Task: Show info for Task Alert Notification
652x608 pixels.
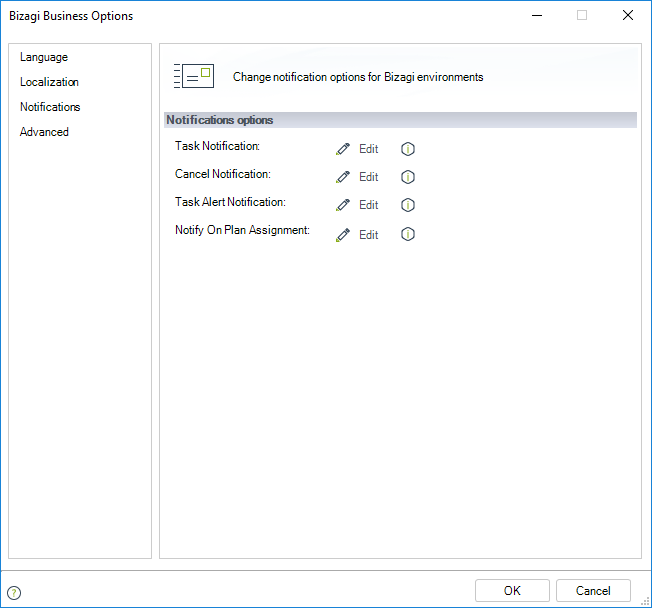Action: pyautogui.click(x=408, y=205)
